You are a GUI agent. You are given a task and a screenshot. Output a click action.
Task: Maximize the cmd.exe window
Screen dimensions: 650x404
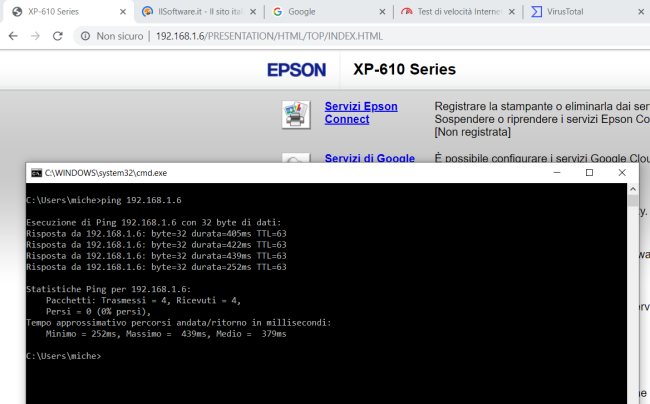[x=589, y=172]
